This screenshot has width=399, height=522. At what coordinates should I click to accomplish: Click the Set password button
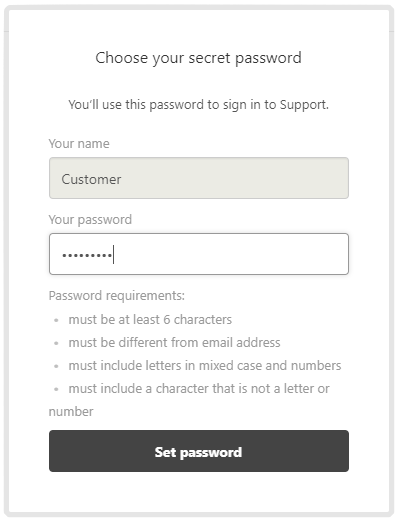(x=199, y=451)
